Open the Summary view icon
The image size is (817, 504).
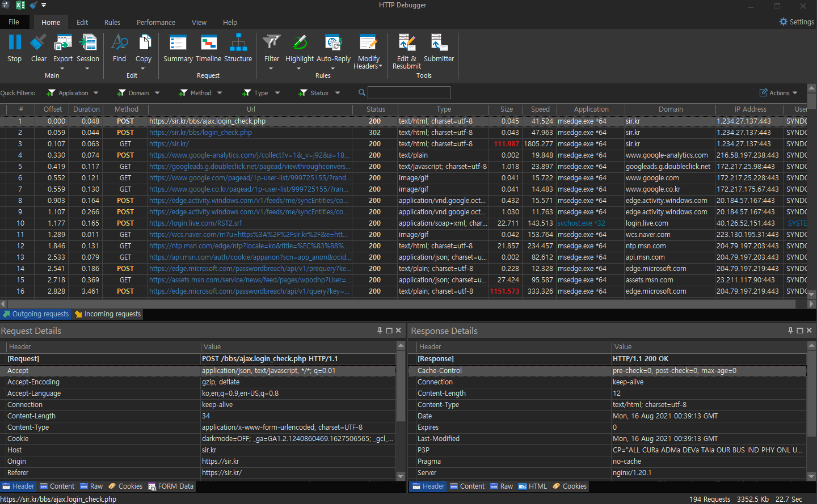click(178, 43)
